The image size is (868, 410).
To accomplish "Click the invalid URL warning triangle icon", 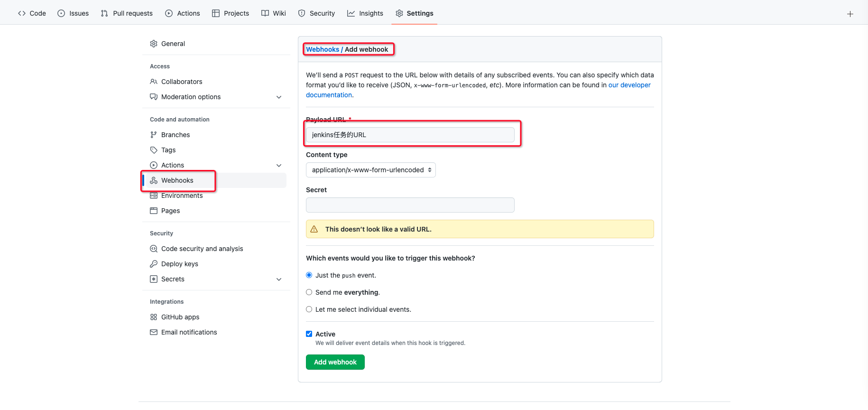I will point(314,229).
